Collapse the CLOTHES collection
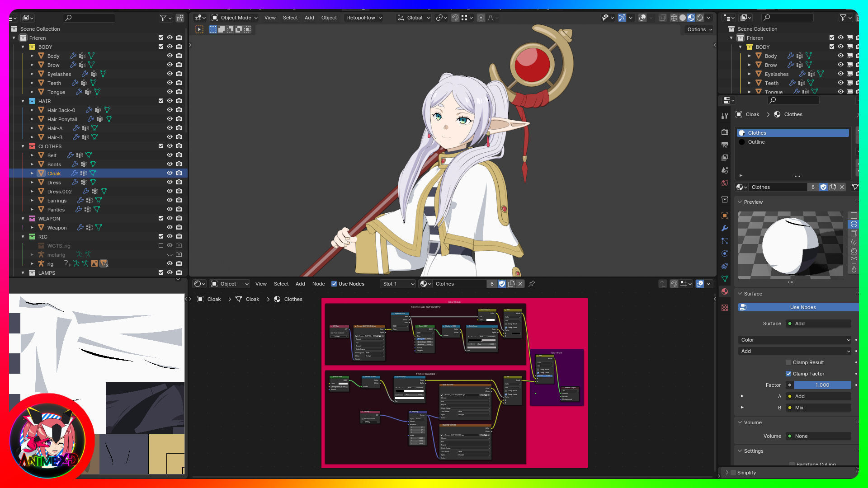Viewport: 868px width, 488px height. [x=23, y=146]
